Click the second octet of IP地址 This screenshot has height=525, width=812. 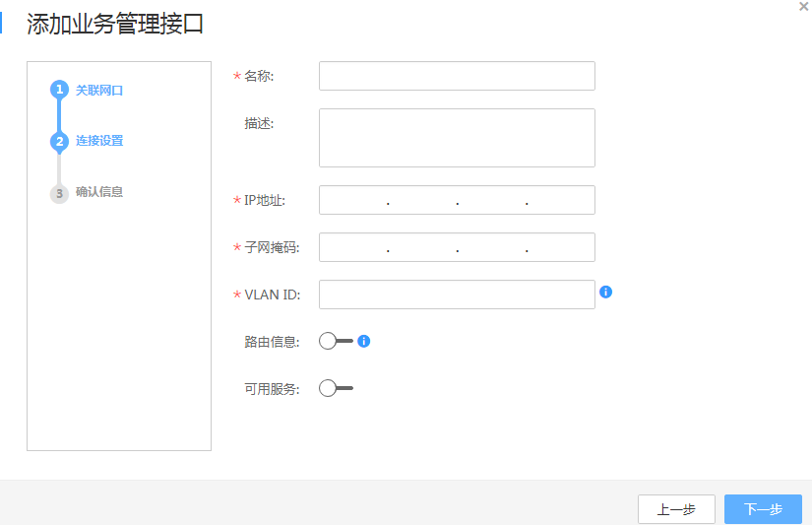[422, 200]
